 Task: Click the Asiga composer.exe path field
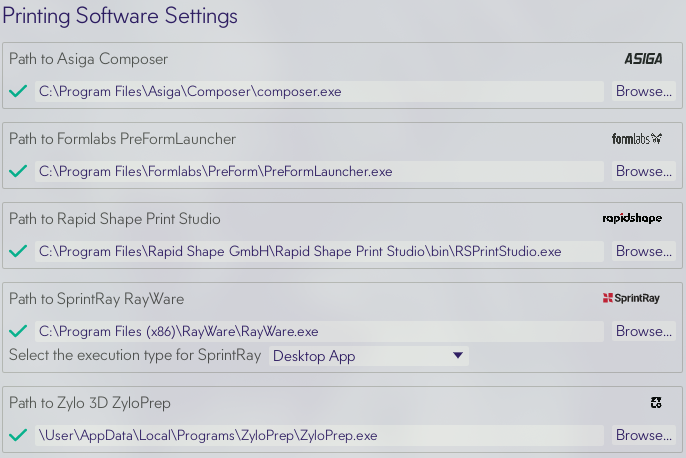319,91
